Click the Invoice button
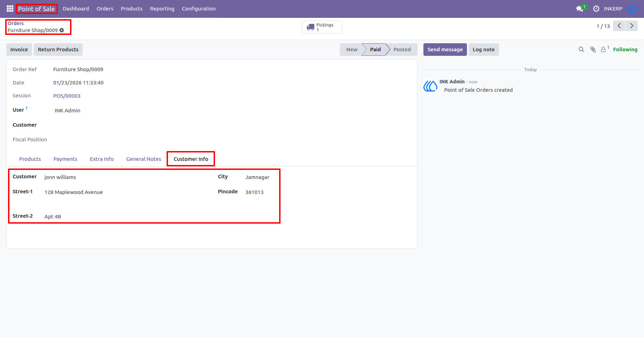Viewport: 644px width, 337px height. [19, 50]
